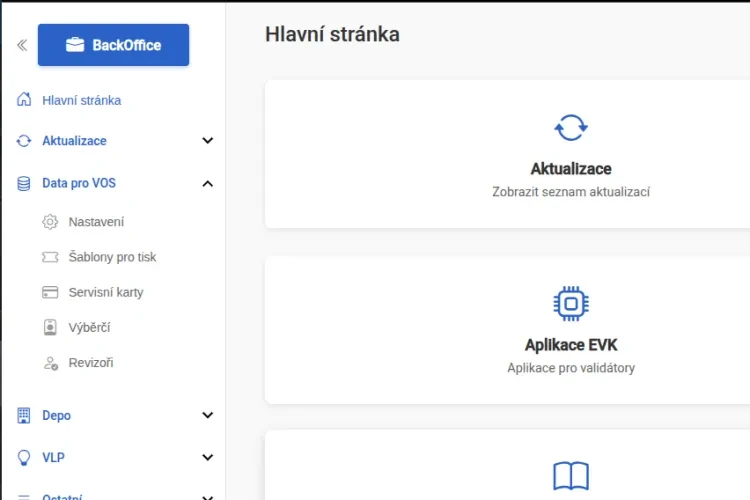
Task: Click the ticket icon beside Šablony pro tisk
Action: coord(50,257)
